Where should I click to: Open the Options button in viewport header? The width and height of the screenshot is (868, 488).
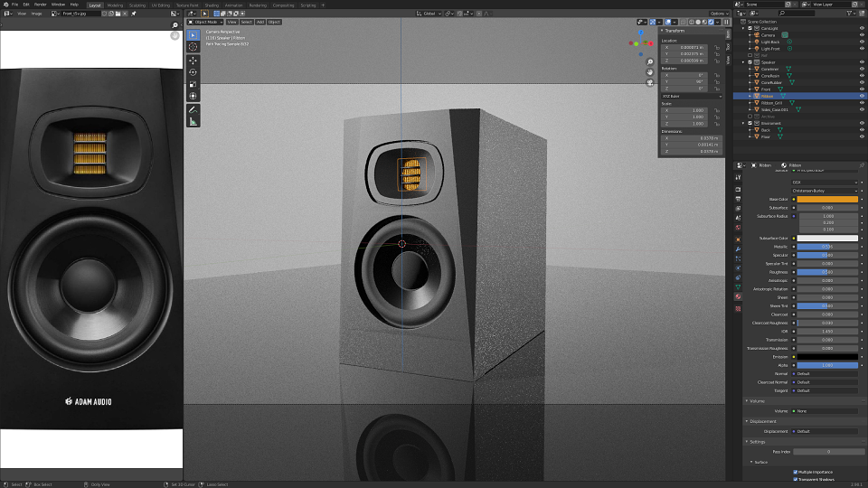[x=719, y=14]
